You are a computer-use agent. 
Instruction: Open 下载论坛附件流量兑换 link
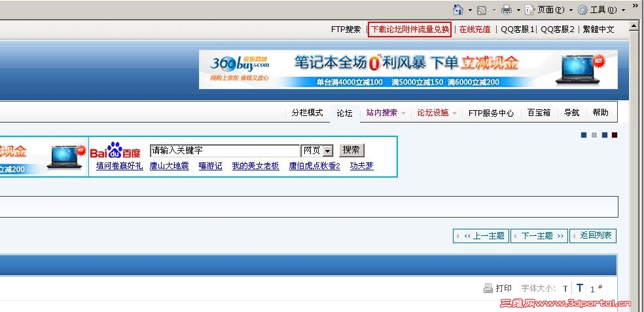click(x=410, y=29)
